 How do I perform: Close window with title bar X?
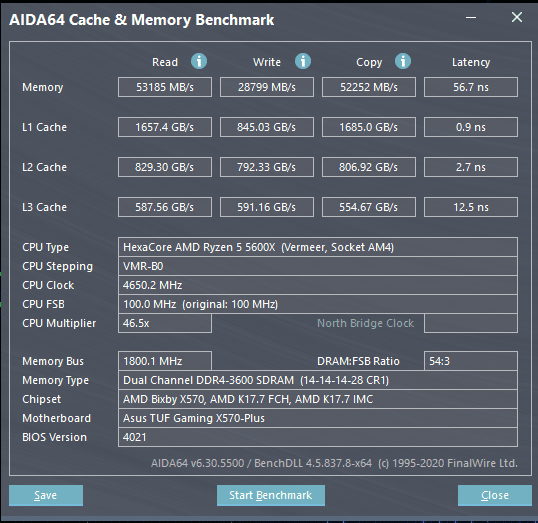point(517,17)
